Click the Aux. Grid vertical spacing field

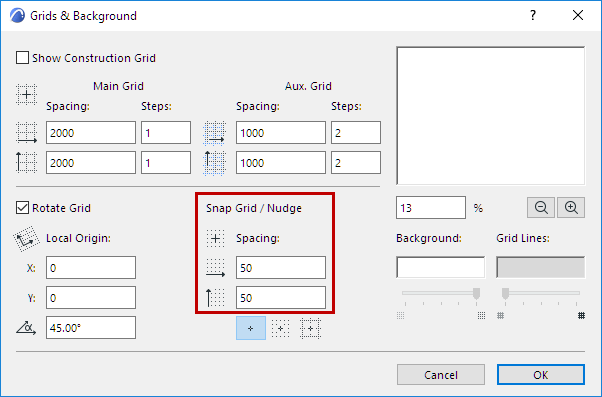281,162
